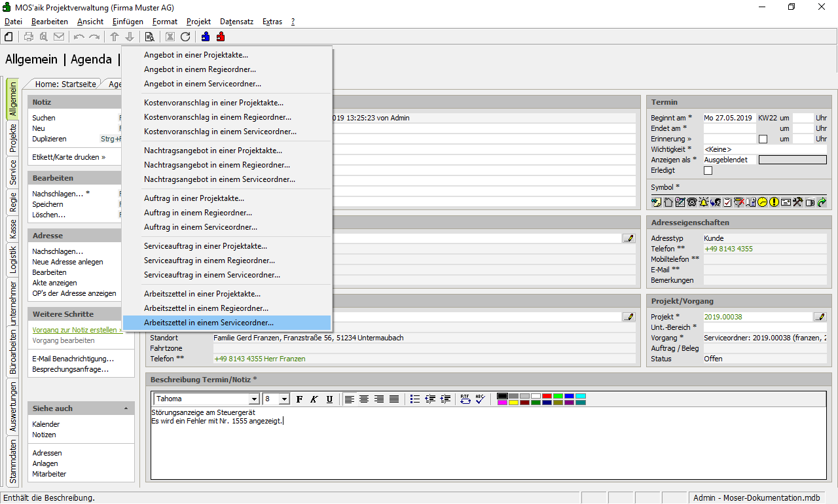
Task: Pick the red color swatch in editor
Action: pos(546,396)
